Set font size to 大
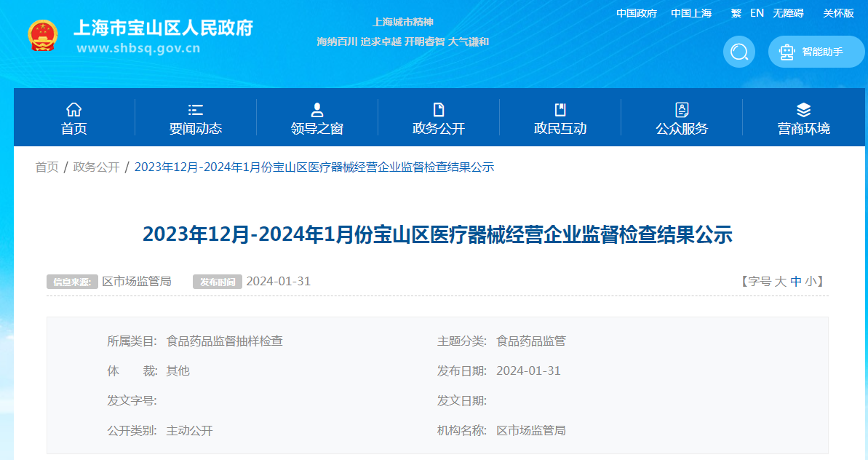Image resolution: width=868 pixels, height=460 pixels. [x=780, y=281]
